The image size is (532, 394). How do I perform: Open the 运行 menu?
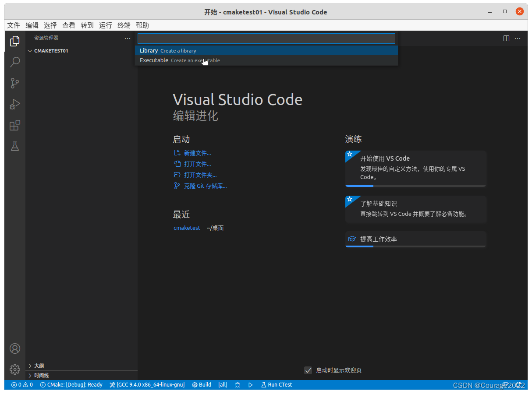point(106,25)
